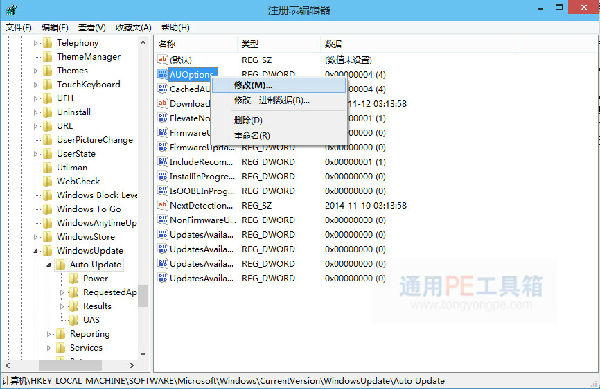
Task: Select the Utilman folder icon
Action: coord(48,168)
